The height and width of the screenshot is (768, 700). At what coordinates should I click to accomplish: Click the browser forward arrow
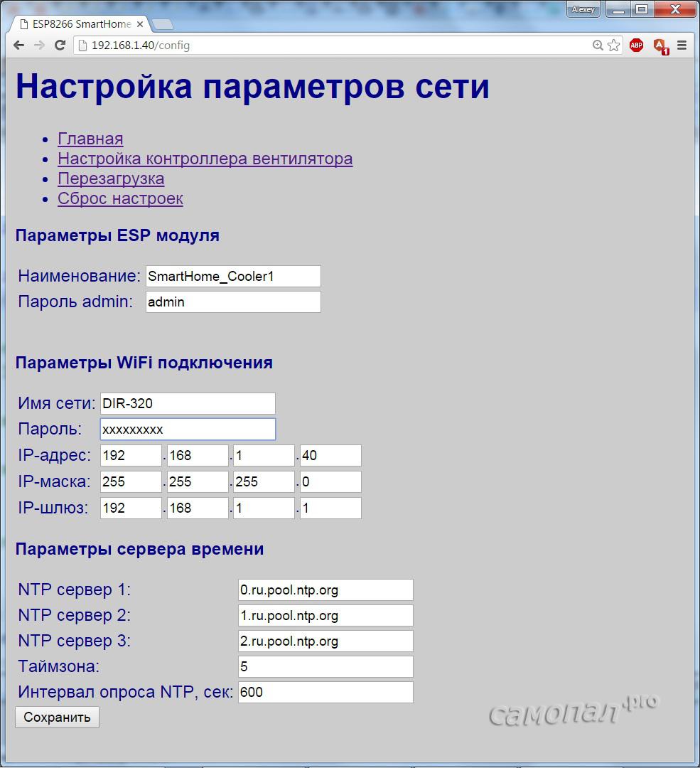click(x=39, y=46)
